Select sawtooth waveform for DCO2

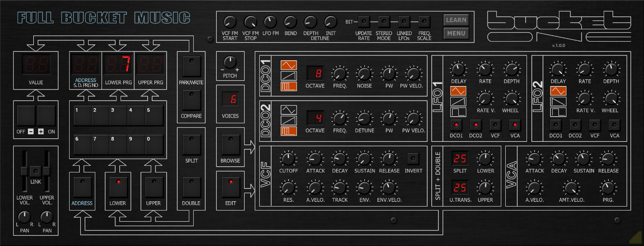[289, 120]
